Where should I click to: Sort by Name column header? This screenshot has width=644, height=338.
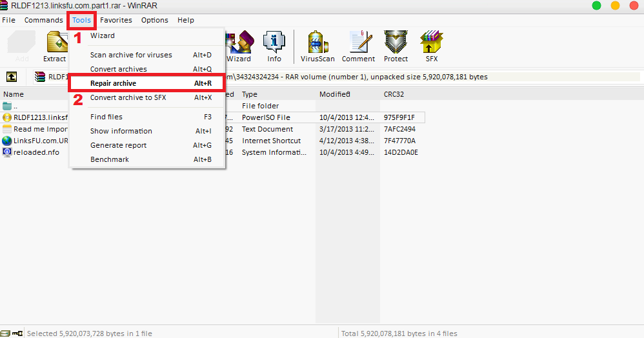(x=14, y=94)
